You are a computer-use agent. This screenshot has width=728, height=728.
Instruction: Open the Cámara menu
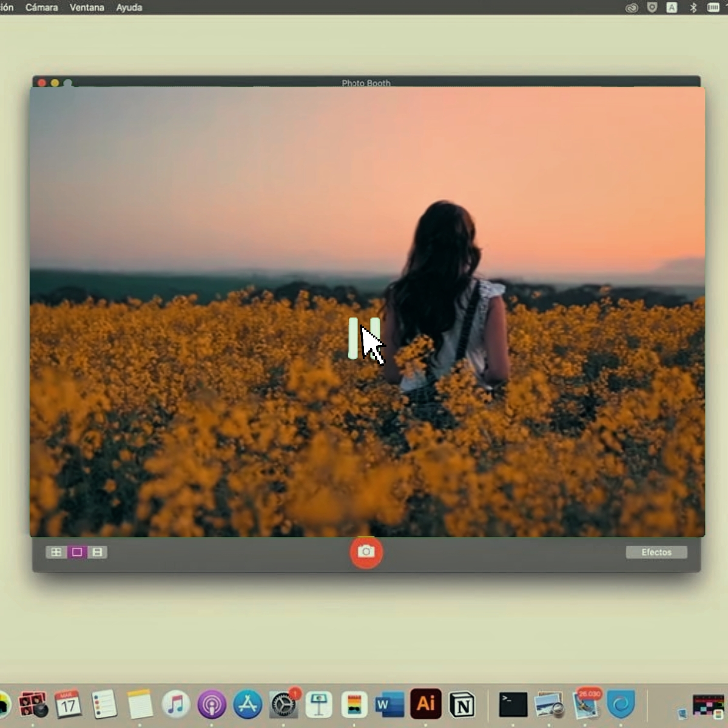coord(42,7)
